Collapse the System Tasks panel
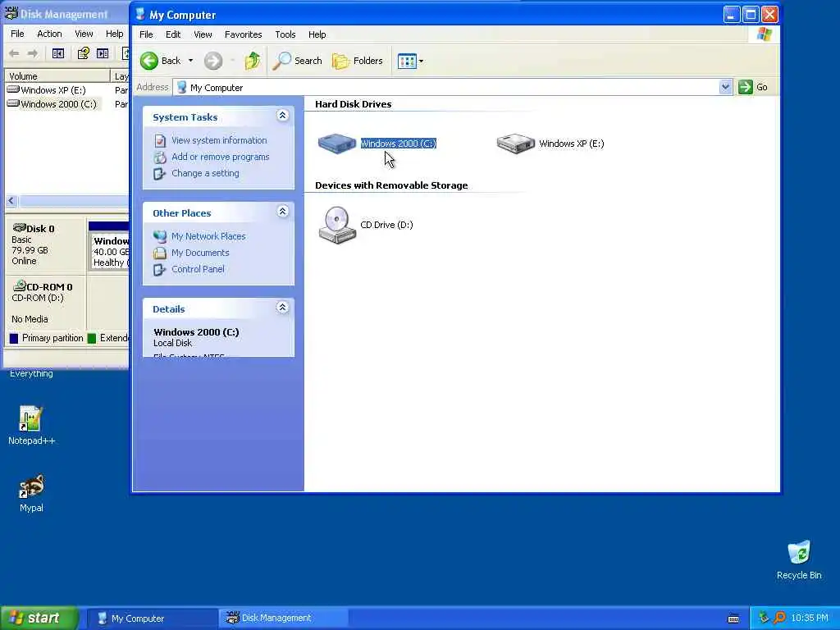840x630 pixels. tap(282, 115)
